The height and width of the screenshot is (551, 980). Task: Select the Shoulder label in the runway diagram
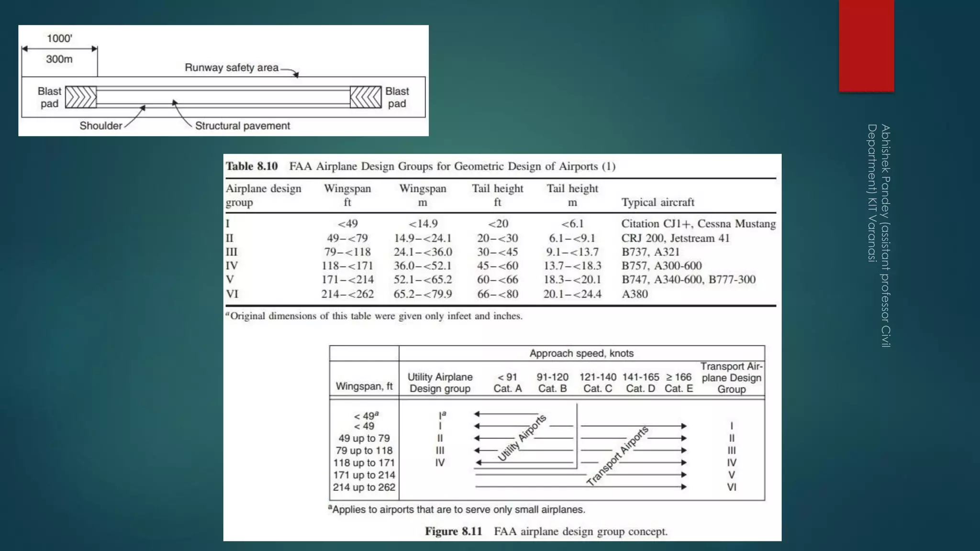click(x=100, y=126)
